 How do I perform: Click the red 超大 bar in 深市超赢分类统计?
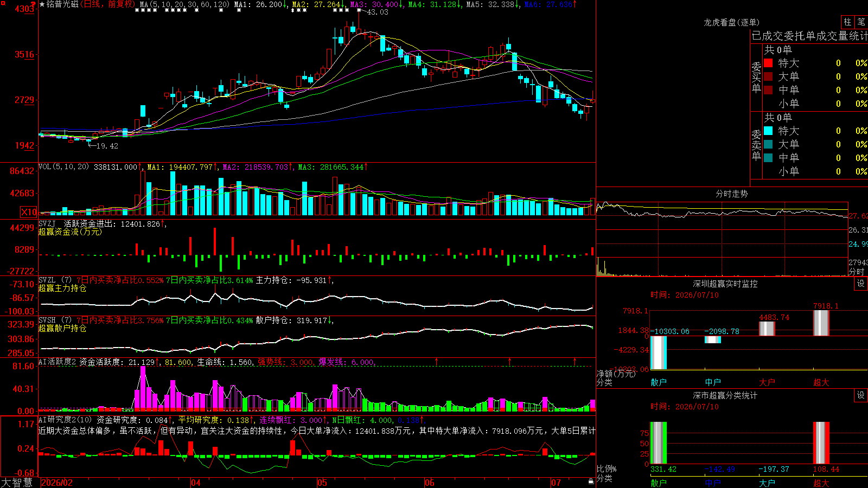(x=821, y=442)
